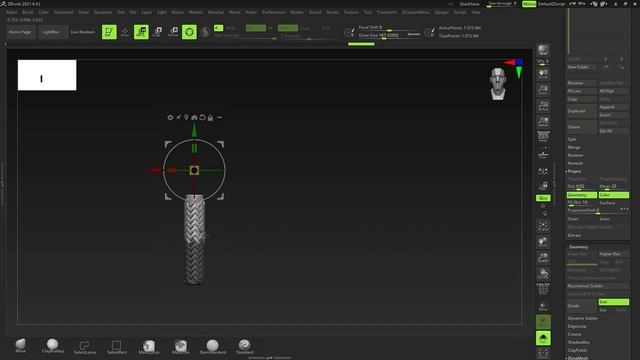640x360 pixels.
Task: Open the gizmo customize gear icon
Action: (170, 118)
